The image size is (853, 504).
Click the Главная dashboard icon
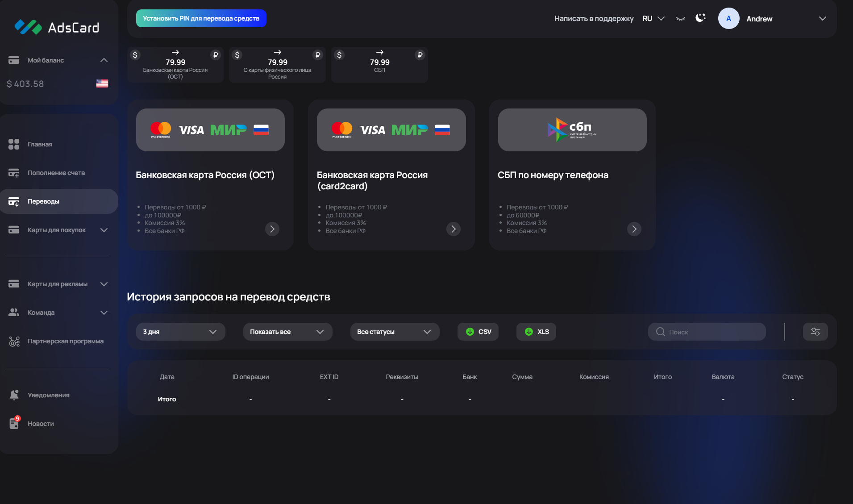coord(14,144)
